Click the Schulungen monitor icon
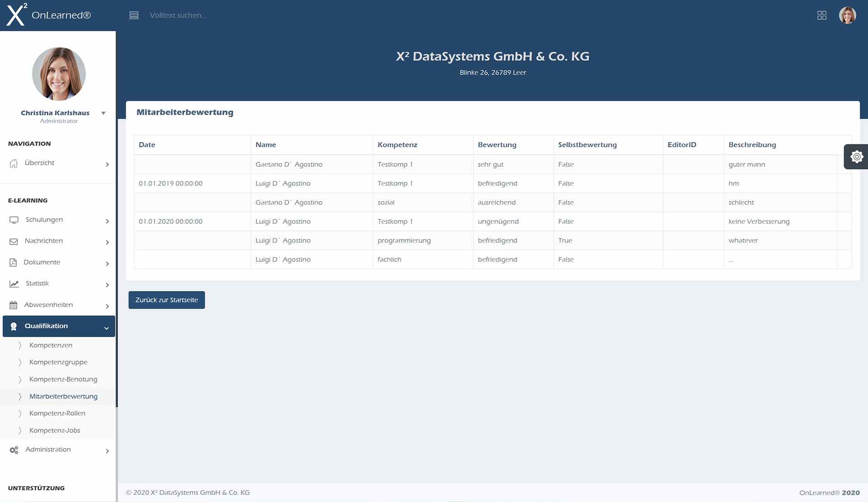The width and height of the screenshot is (868, 502). [x=14, y=220]
